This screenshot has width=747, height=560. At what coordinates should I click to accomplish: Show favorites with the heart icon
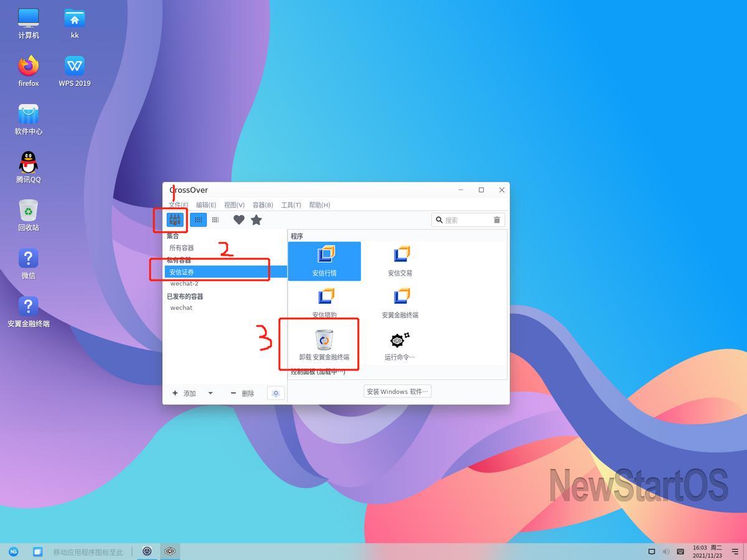(x=239, y=220)
